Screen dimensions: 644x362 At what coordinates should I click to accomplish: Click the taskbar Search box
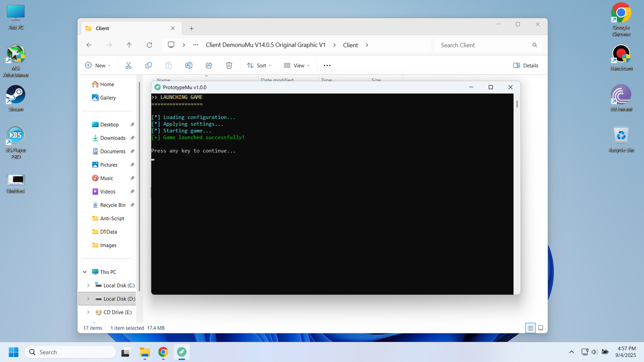(x=70, y=352)
